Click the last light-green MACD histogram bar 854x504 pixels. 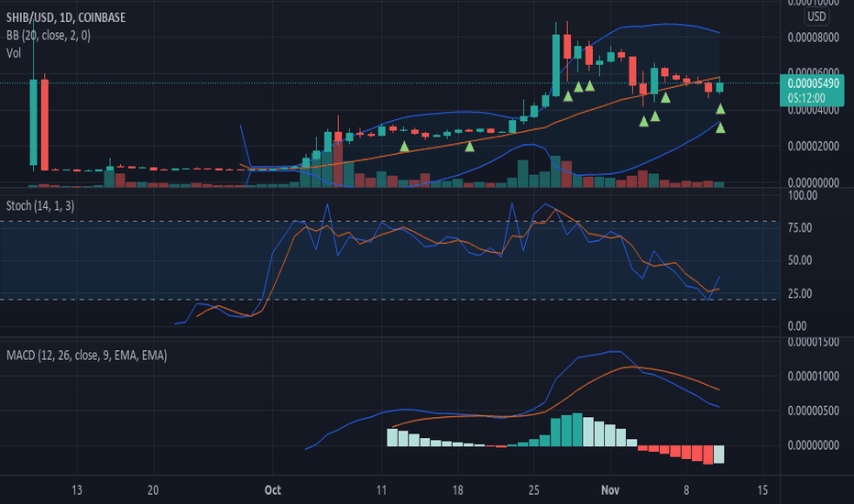tap(719, 455)
